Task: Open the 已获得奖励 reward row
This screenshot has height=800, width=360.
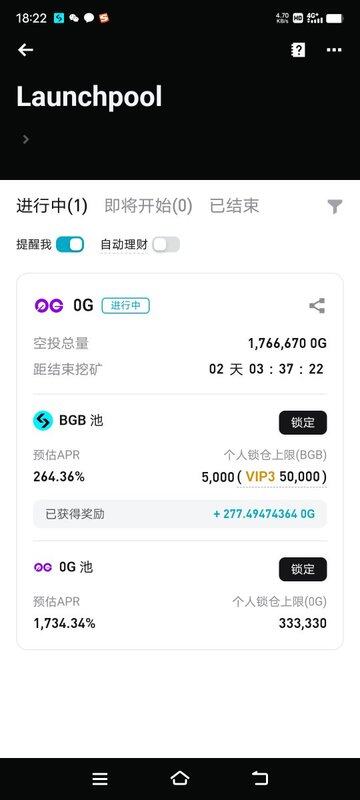Action: click(x=180, y=514)
